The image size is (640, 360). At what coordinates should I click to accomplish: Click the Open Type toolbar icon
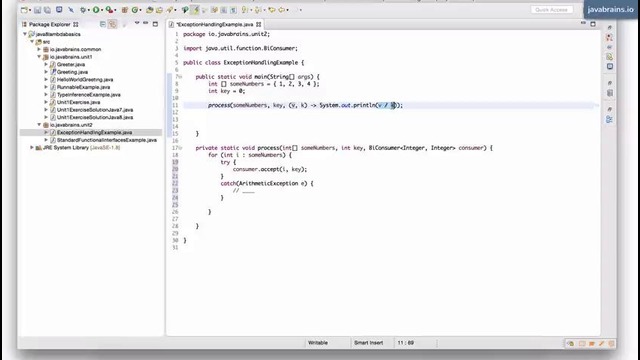(x=149, y=10)
